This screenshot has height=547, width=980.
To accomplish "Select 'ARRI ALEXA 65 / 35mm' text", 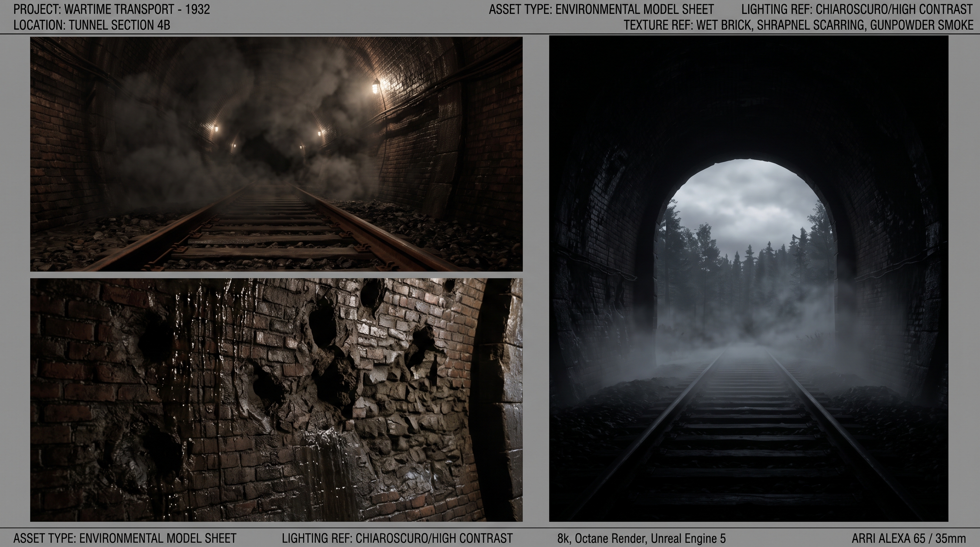I will (x=908, y=538).
